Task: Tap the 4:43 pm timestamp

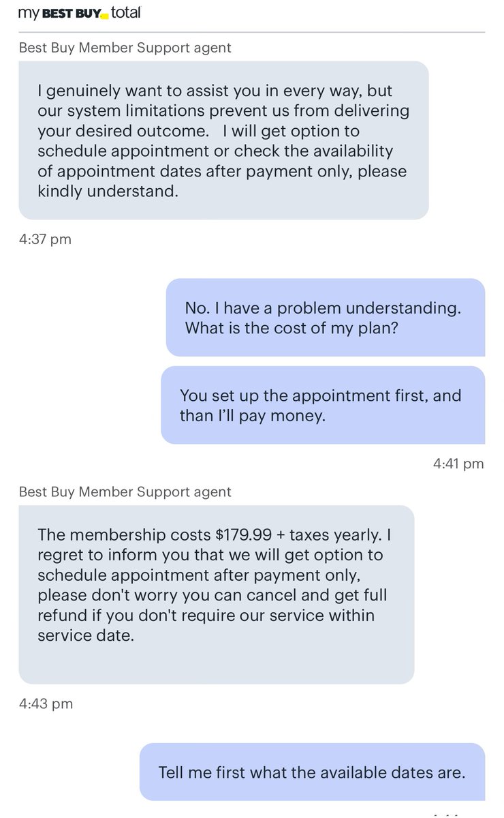Action: pos(46,703)
